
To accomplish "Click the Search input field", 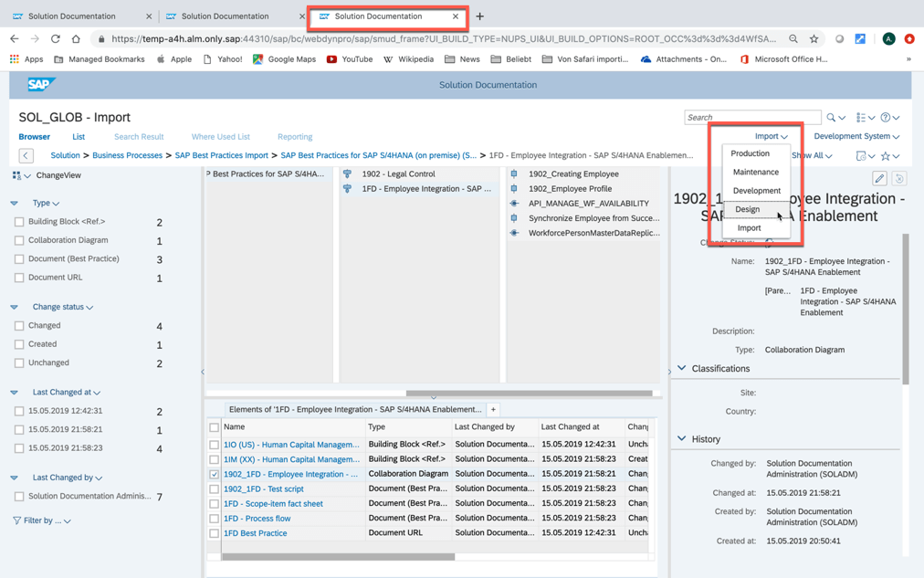I will (x=752, y=117).
